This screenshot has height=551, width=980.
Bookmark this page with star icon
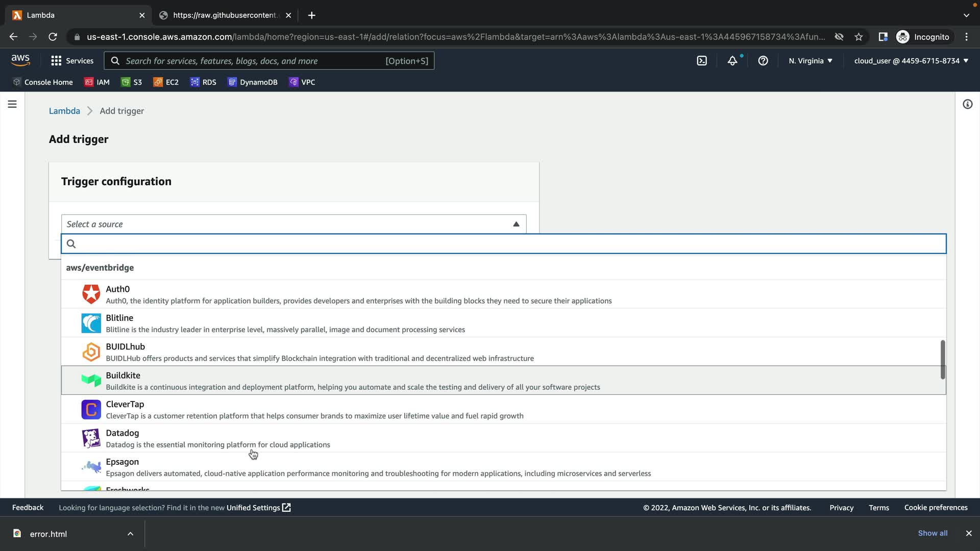coord(859,37)
